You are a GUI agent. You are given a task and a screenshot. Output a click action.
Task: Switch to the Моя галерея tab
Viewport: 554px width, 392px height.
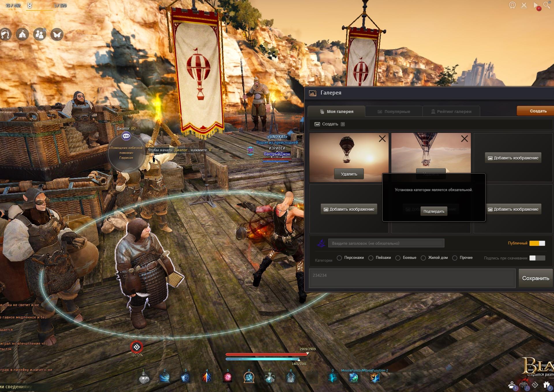coord(336,111)
